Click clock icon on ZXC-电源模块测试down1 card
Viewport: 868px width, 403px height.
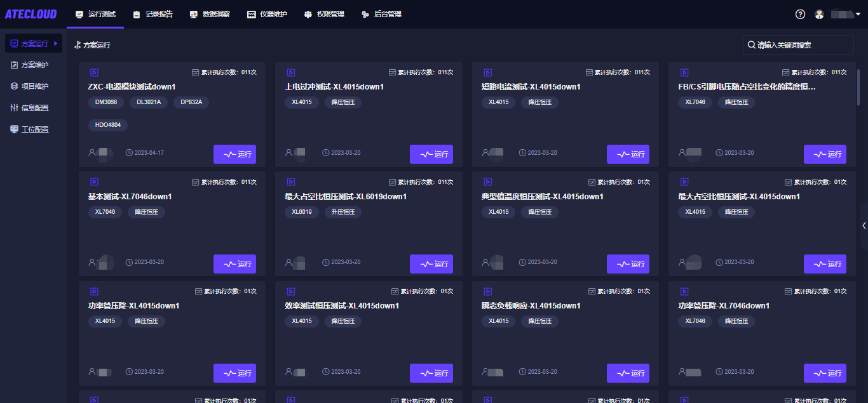point(129,153)
